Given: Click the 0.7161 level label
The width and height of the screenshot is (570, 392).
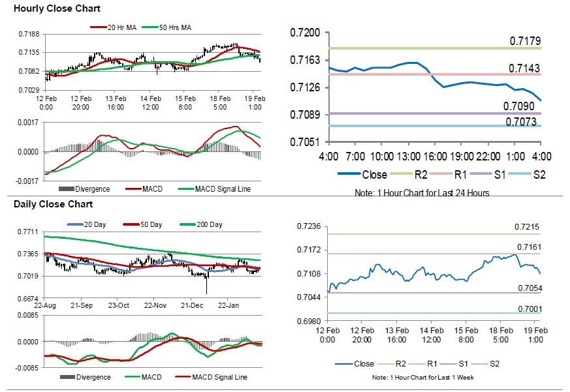Looking at the screenshot, I should (x=527, y=247).
